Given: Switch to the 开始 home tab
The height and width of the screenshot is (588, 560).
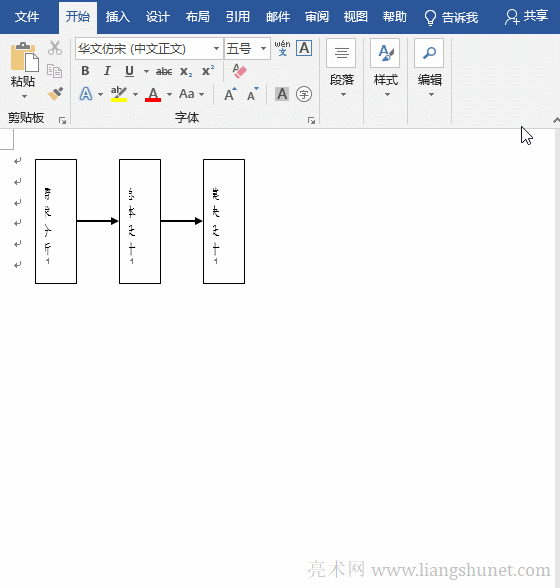Looking at the screenshot, I should [78, 17].
